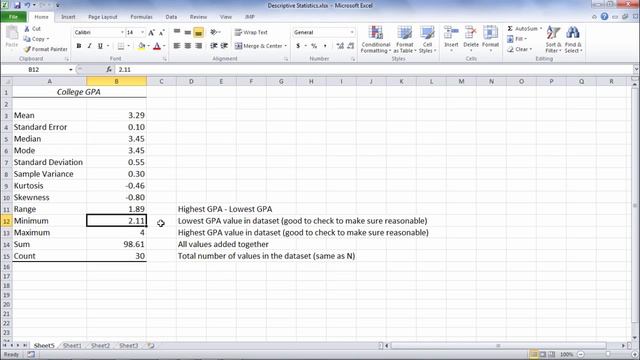
Task: Switch to the Review tab
Action: [198, 17]
